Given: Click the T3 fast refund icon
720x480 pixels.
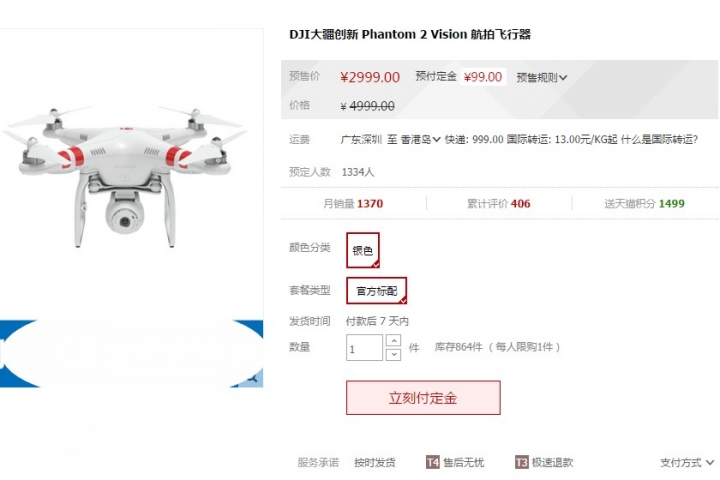Looking at the screenshot, I should tap(522, 462).
